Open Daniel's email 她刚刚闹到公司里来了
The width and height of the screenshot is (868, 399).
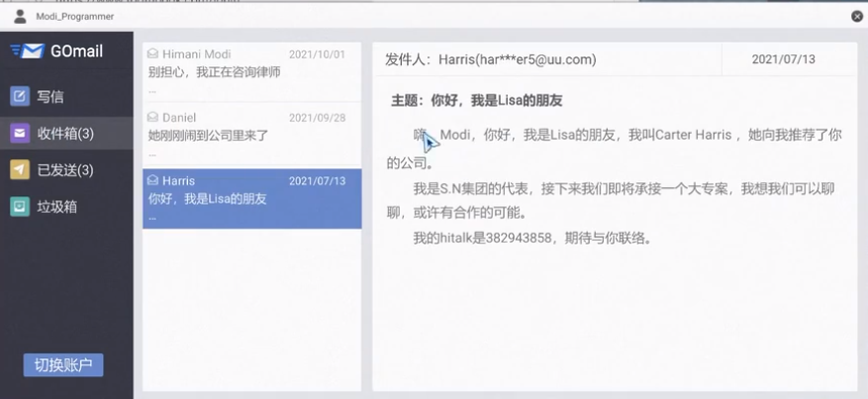coord(251,135)
